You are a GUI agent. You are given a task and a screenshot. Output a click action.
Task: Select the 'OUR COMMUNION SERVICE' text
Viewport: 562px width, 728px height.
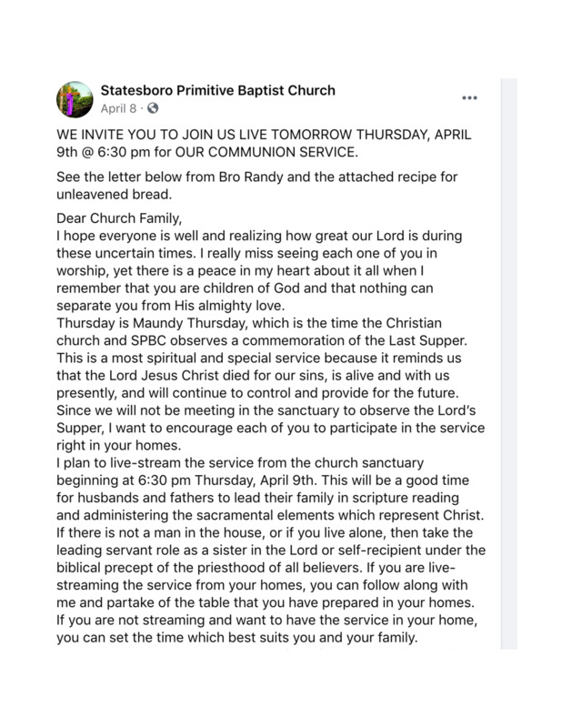(266, 152)
